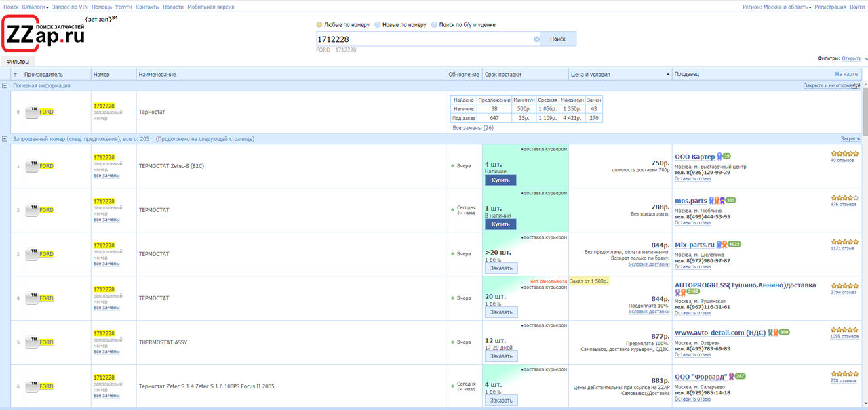Click green 950 badge next to avto-detali.com
868x410 pixels.
point(784,332)
